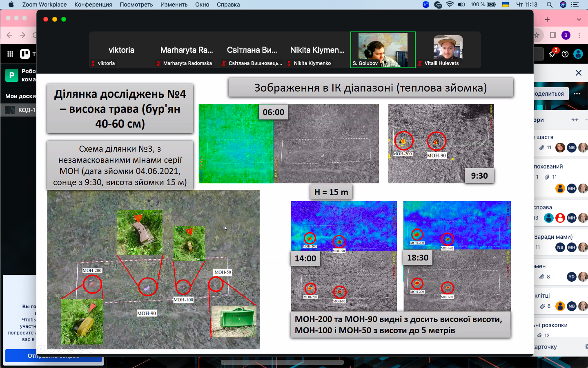Click the Zoom status icon in menu bar
The image size is (588, 368).
tap(426, 4)
